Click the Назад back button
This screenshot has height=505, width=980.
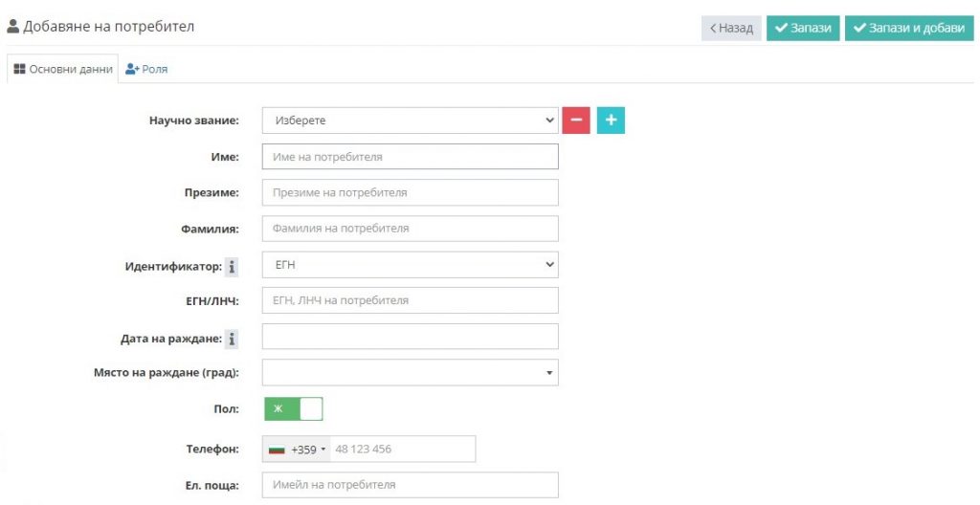click(x=731, y=28)
